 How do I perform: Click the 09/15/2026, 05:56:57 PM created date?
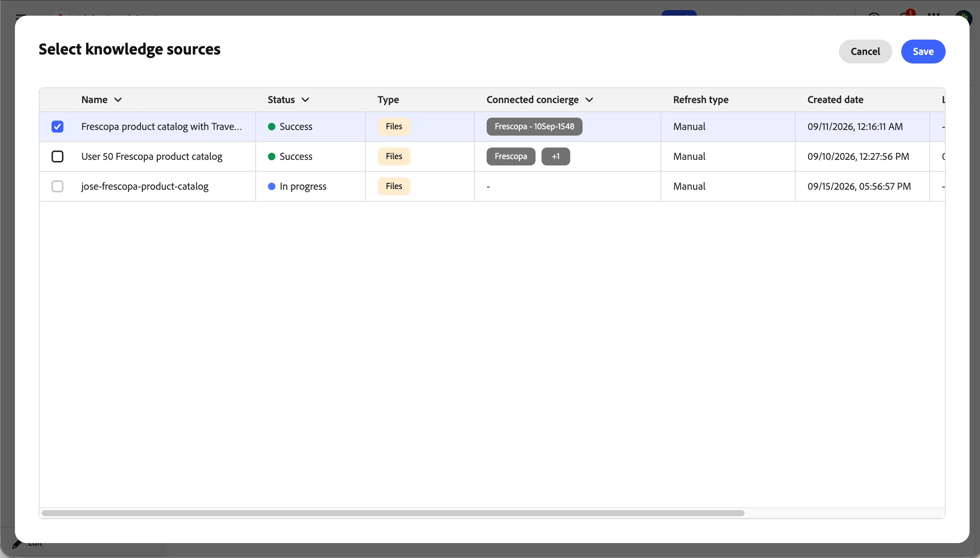[859, 186]
